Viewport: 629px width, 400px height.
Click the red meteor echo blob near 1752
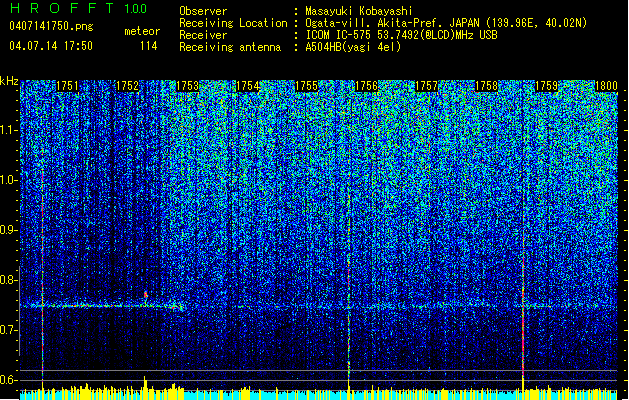click(x=146, y=296)
